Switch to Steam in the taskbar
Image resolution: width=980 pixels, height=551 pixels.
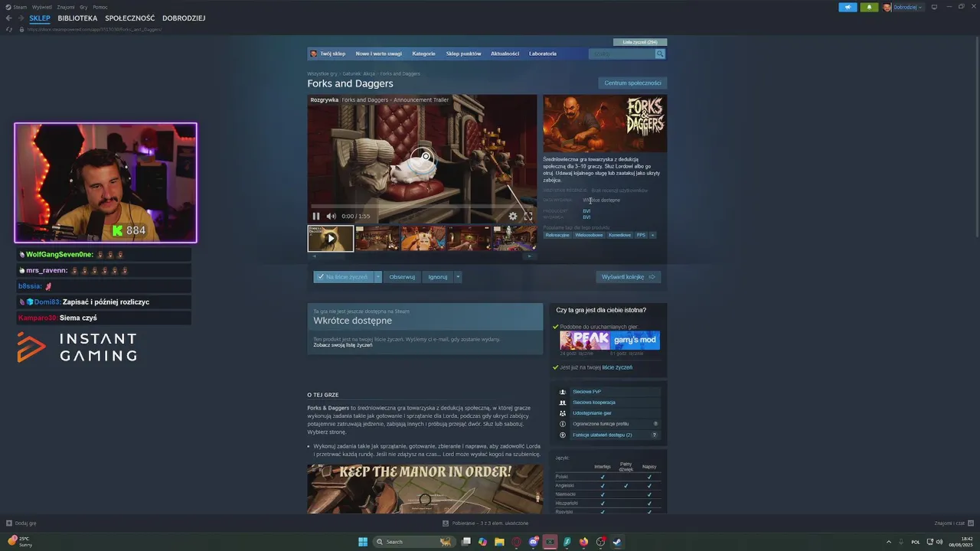[x=617, y=542]
